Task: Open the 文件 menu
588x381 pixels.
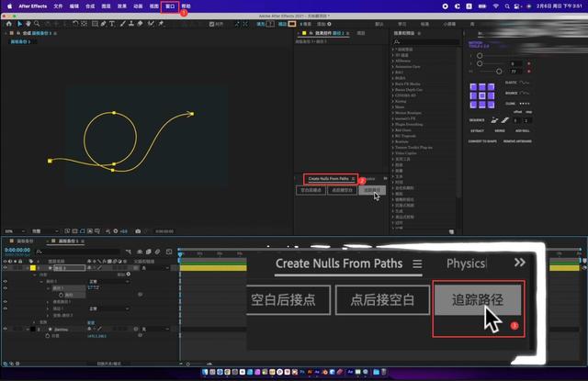Action: point(58,6)
